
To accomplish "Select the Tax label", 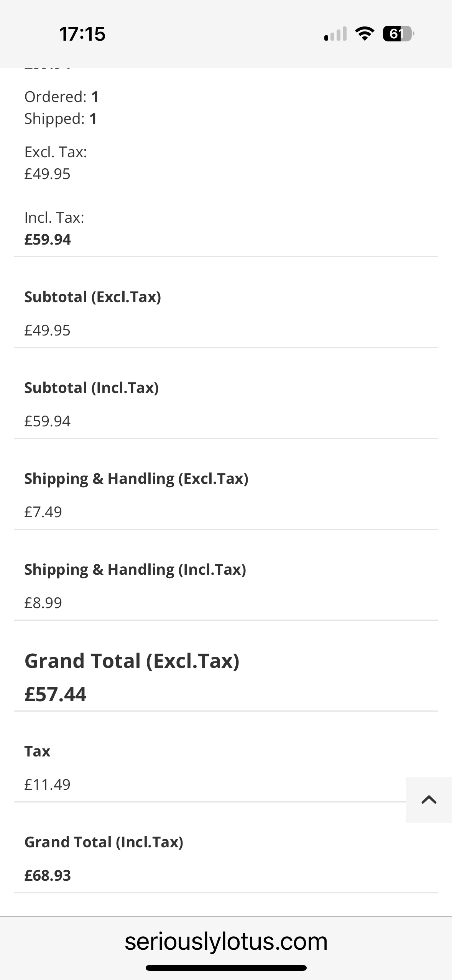I will tap(37, 751).
